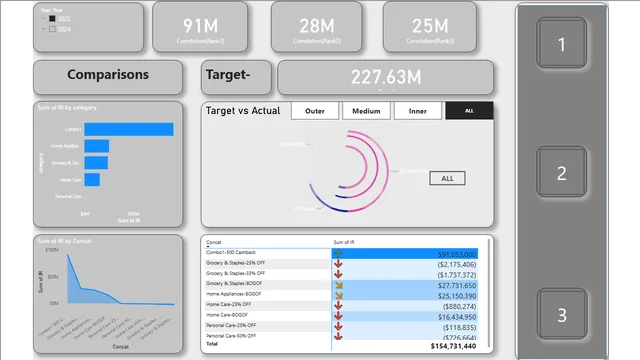Click the Home Care bar in category chart
The image size is (640, 360).
[x=92, y=180]
